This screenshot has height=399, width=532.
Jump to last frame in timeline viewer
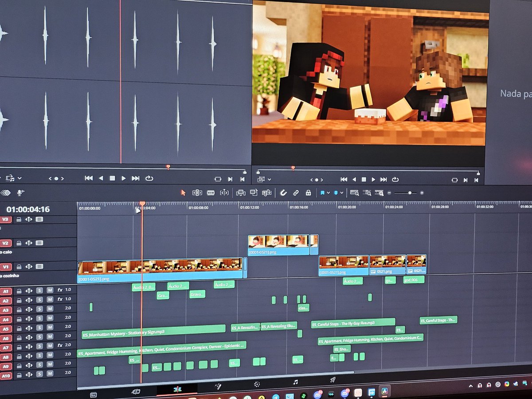tap(383, 180)
